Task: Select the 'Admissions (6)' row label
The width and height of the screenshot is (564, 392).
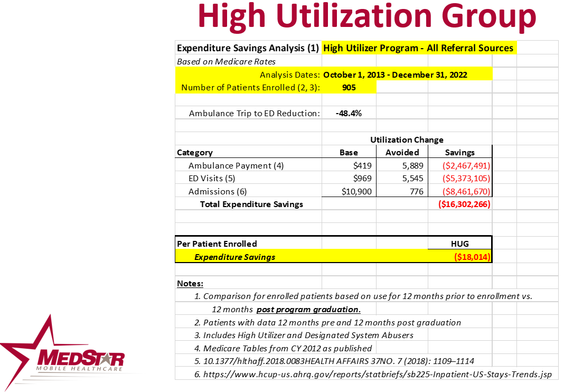Action: [x=217, y=191]
